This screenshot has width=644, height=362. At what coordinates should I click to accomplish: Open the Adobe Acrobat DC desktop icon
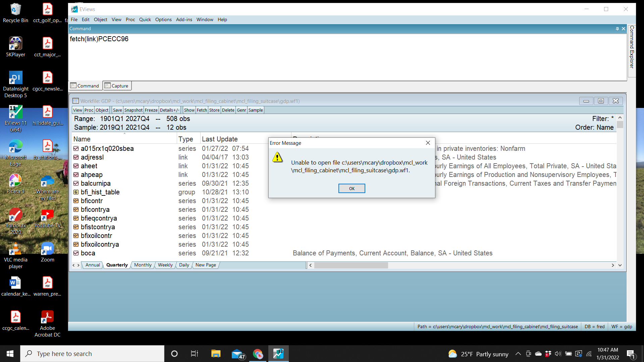[x=47, y=324]
